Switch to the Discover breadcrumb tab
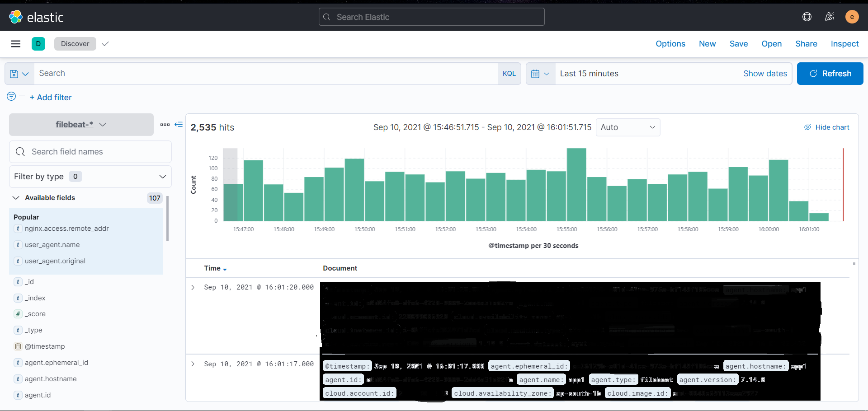 (x=75, y=43)
